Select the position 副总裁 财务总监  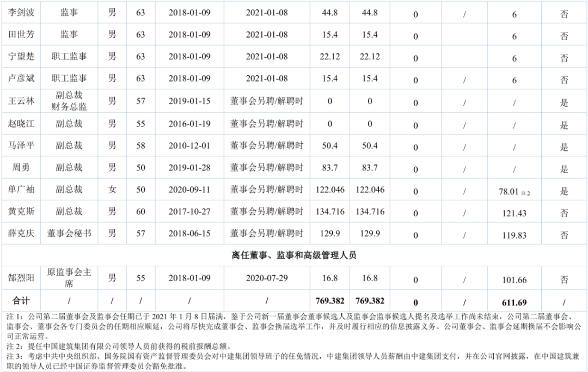(69, 101)
